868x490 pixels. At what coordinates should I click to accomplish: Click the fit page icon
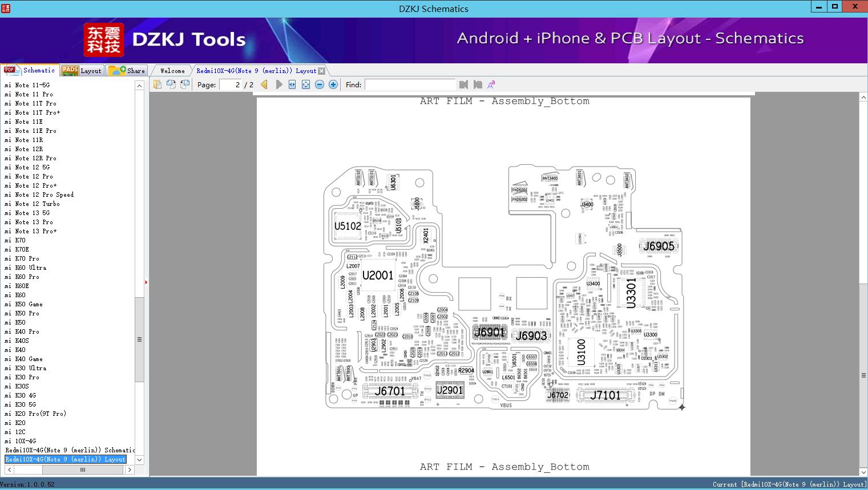(306, 84)
